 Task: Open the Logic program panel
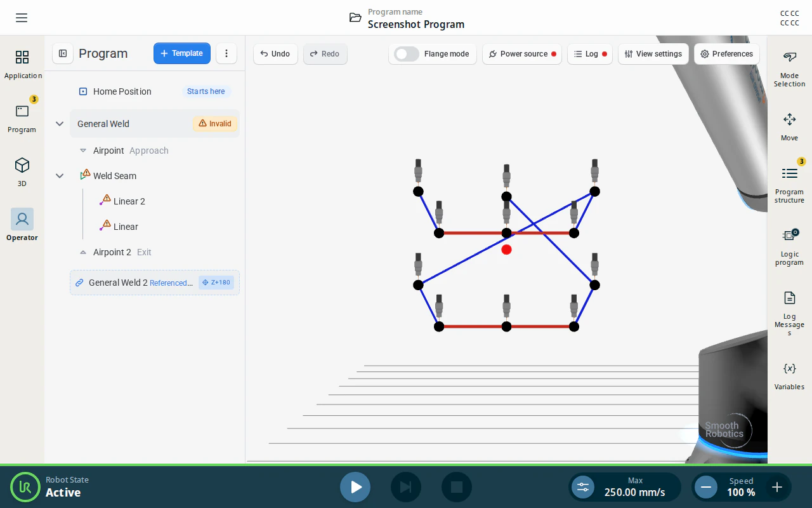tap(789, 246)
